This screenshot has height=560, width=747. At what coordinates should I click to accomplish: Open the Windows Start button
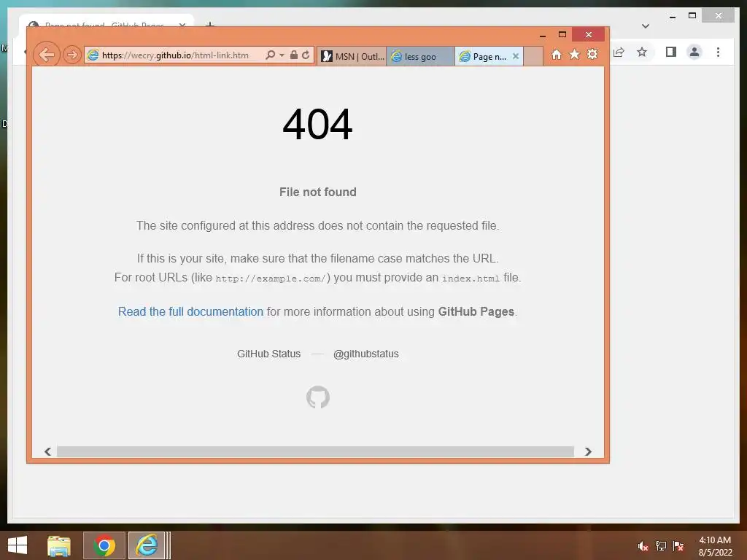click(18, 545)
